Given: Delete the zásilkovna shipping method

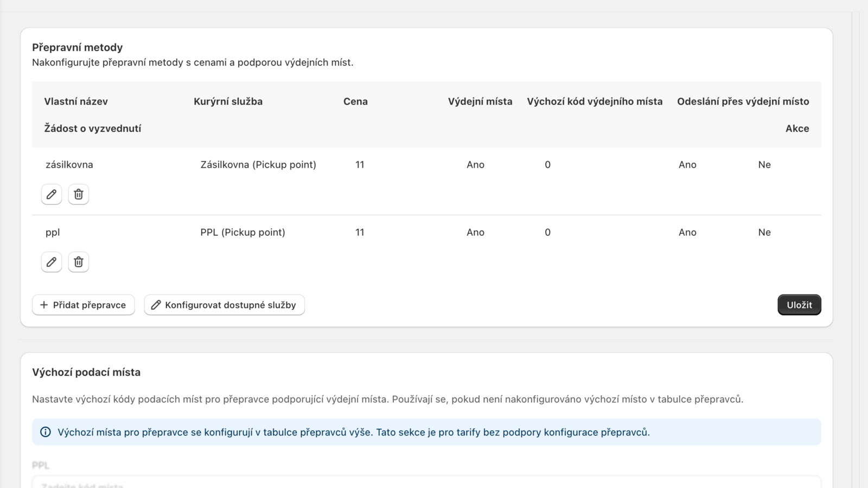Looking at the screenshot, I should [79, 194].
